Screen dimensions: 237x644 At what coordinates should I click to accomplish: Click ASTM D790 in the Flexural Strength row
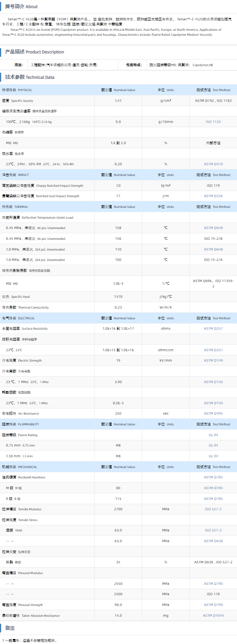coord(213,605)
